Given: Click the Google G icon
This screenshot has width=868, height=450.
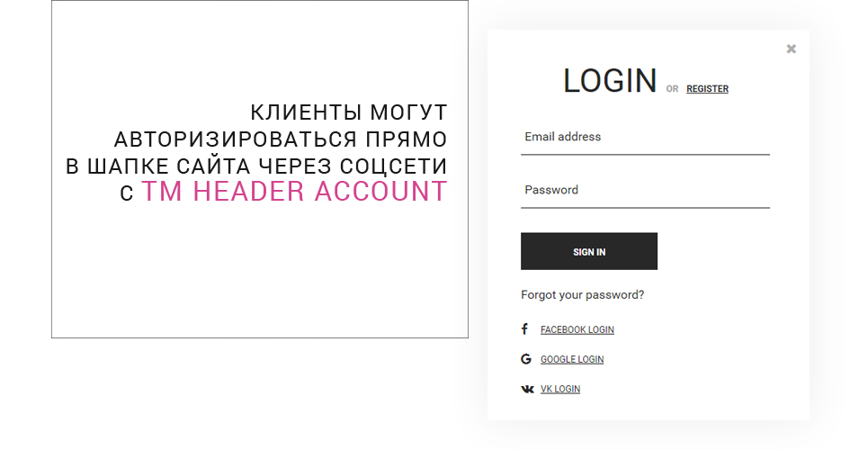Looking at the screenshot, I should click(x=526, y=359).
